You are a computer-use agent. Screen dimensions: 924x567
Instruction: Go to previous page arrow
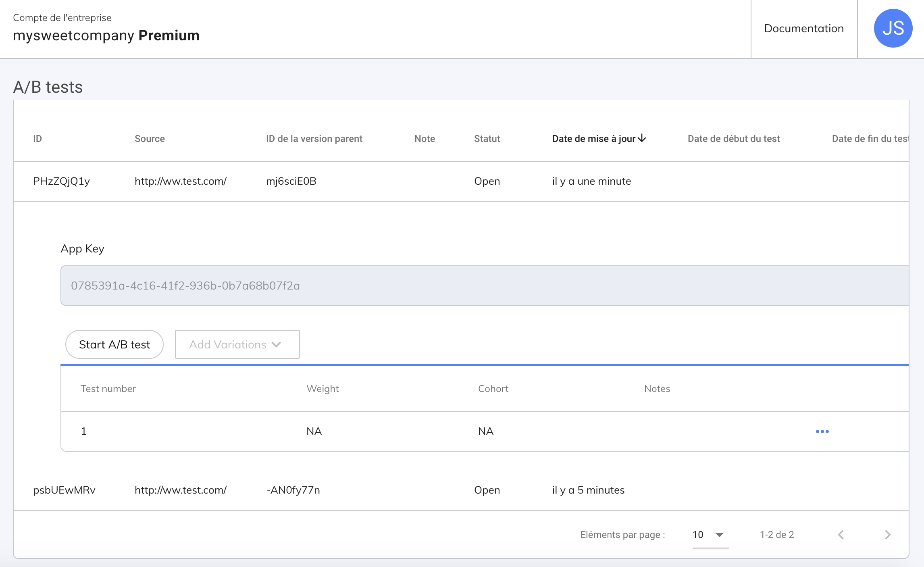click(841, 535)
